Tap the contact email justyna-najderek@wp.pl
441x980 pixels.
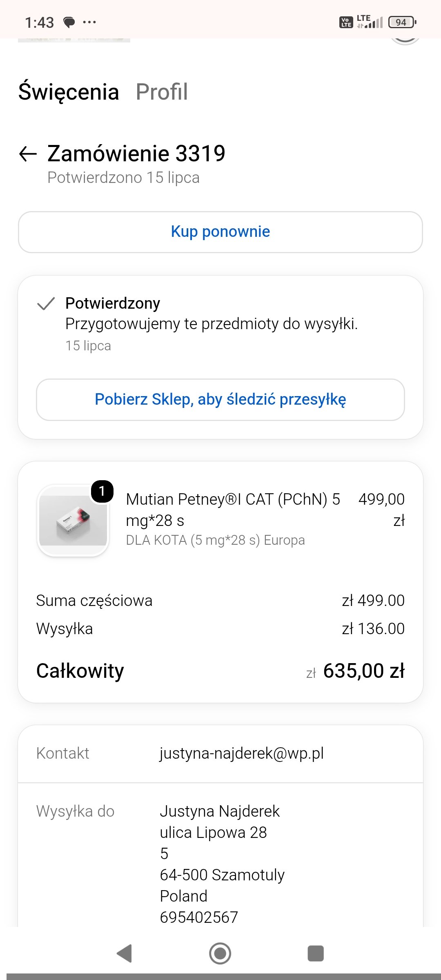(242, 753)
